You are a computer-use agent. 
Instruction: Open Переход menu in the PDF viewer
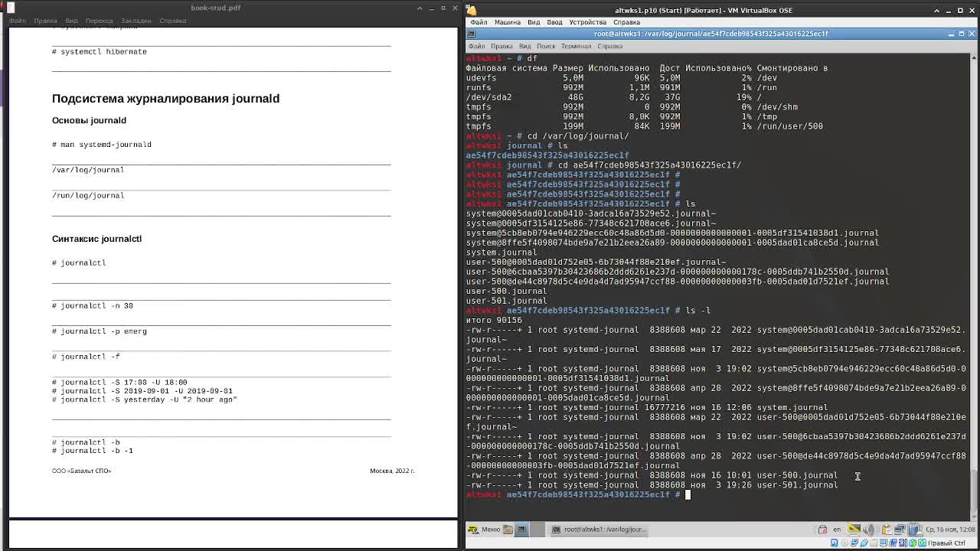(99, 21)
